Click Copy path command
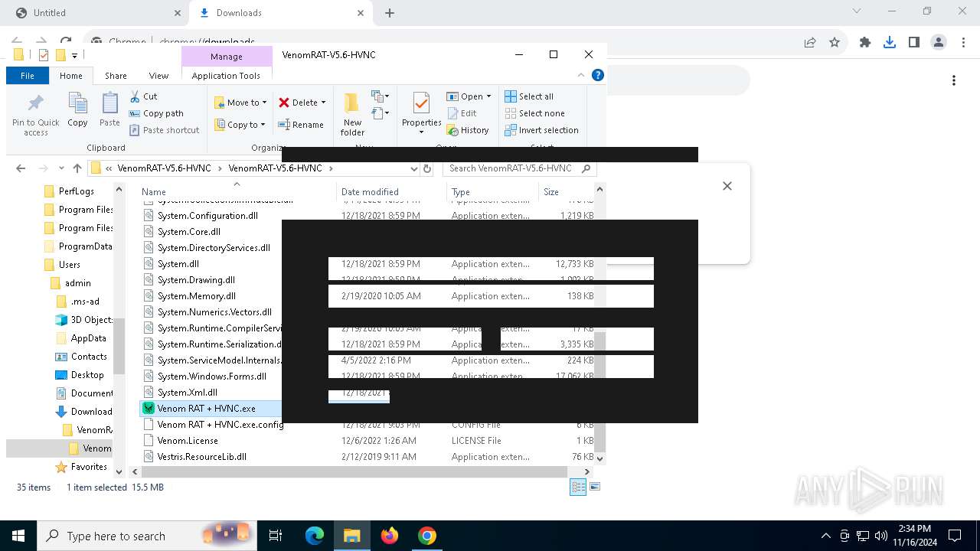The image size is (980, 551). click(x=156, y=113)
